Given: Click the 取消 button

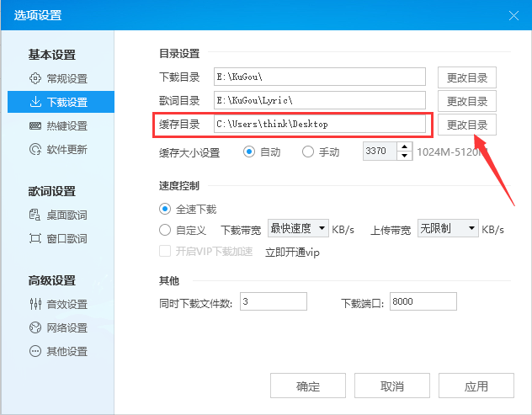Looking at the screenshot, I should click(392, 386).
